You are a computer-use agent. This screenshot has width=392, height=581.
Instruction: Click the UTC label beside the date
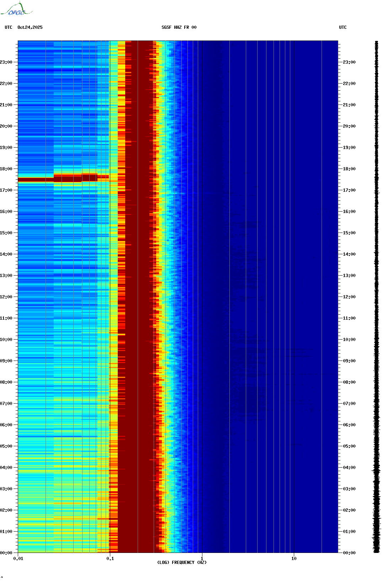(9, 27)
